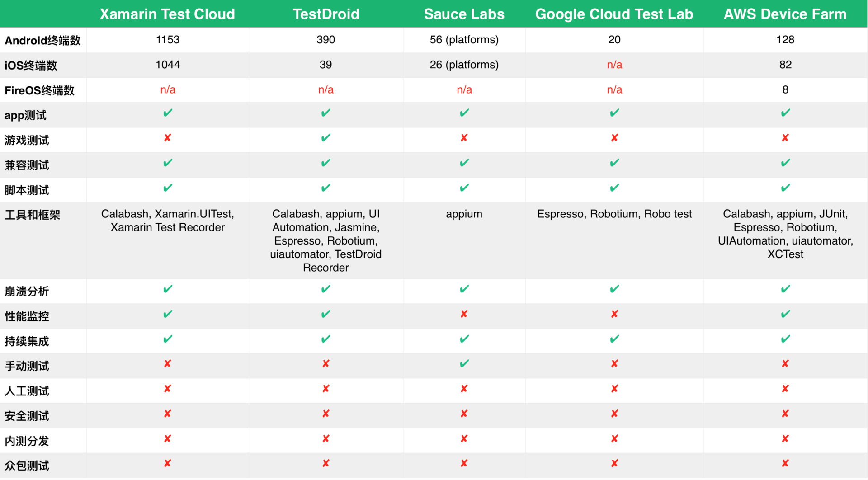The height and width of the screenshot is (480, 868).
Task: Select the Xamarin Test Cloud column header
Action: pos(167,14)
